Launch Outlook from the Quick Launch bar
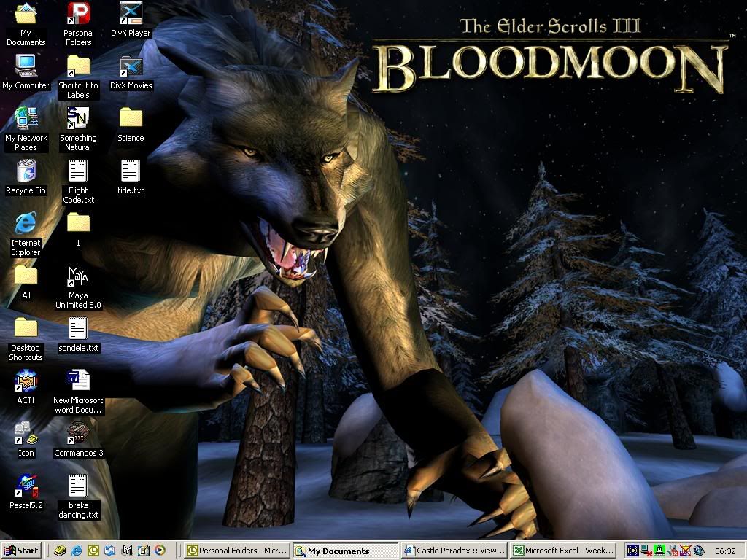Screen dimensions: 747x560 [93, 551]
